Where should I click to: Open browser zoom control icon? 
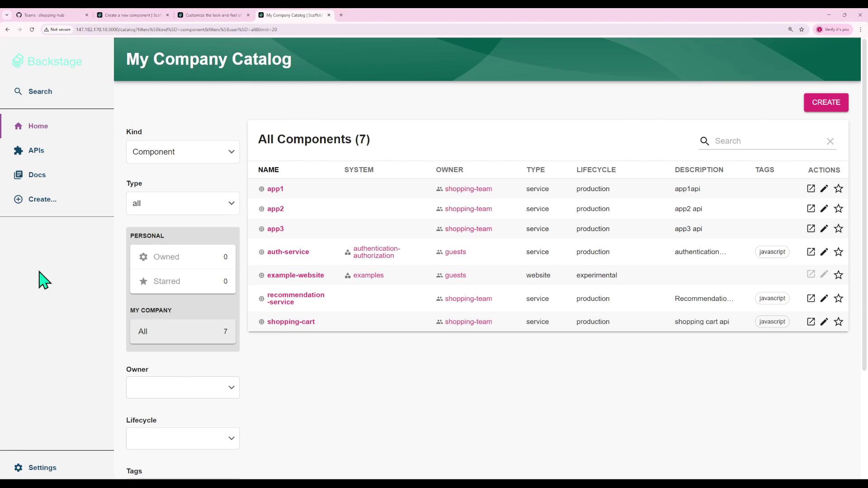click(x=791, y=29)
